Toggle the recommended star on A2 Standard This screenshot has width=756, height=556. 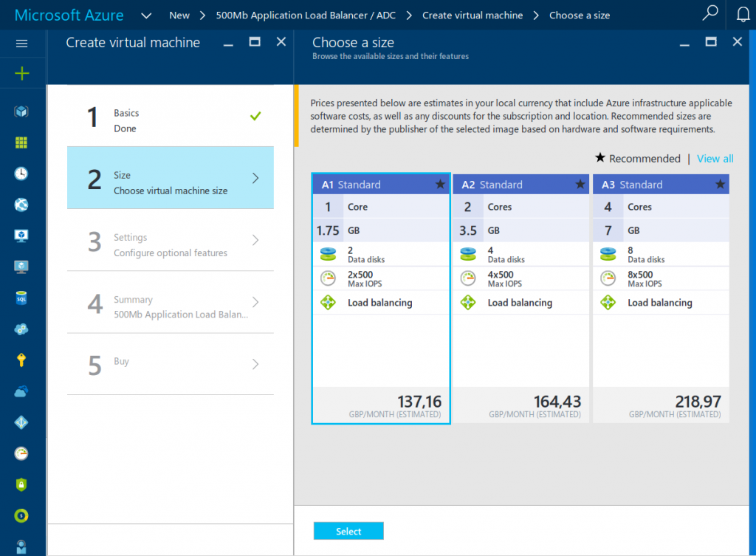tap(581, 184)
